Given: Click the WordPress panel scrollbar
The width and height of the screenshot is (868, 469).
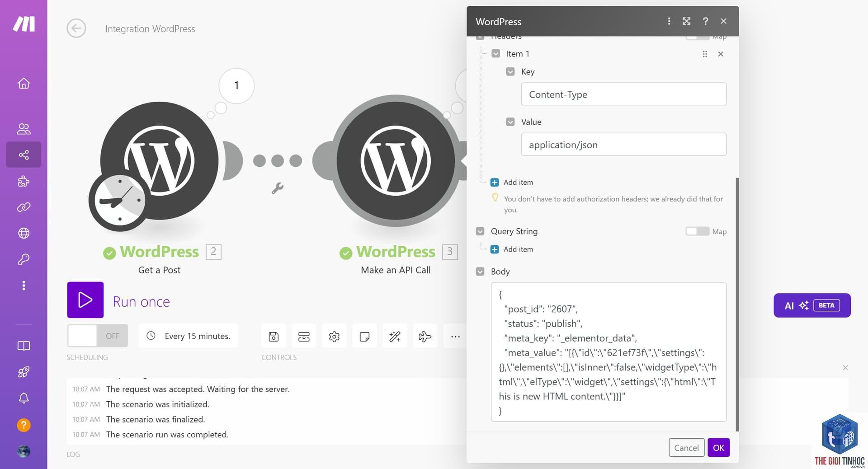Looking at the screenshot, I should pyautogui.click(x=737, y=304).
